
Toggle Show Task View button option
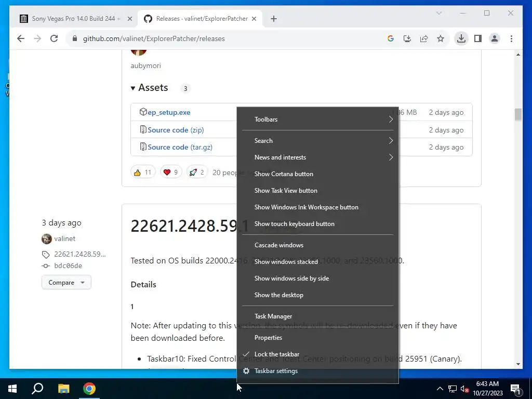pyautogui.click(x=317, y=190)
